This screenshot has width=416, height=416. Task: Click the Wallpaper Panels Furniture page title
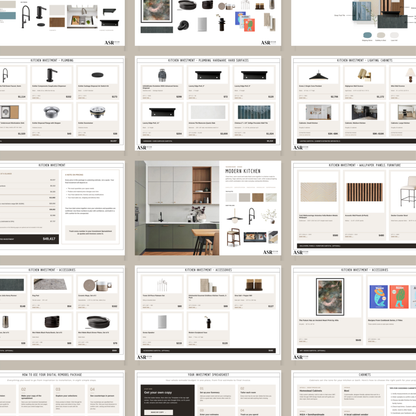pos(364,165)
